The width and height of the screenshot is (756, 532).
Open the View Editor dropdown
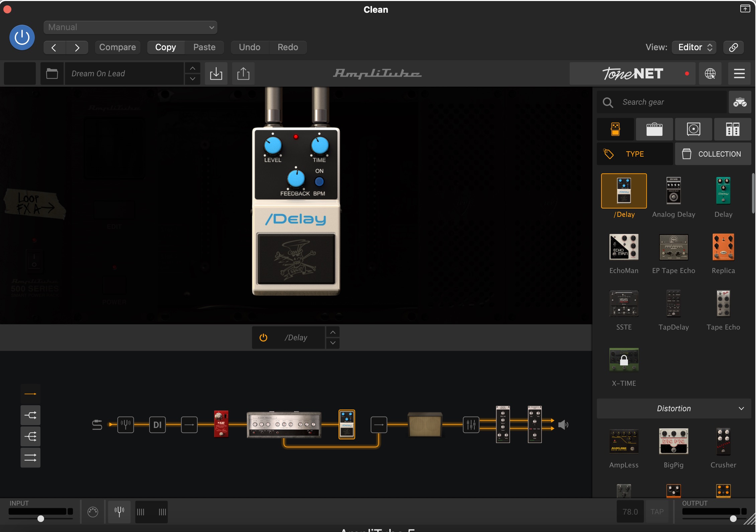[x=694, y=47]
